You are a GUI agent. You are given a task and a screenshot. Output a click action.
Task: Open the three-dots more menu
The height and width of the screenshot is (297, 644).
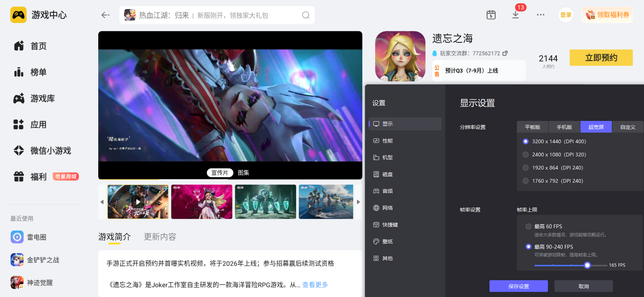click(x=541, y=15)
